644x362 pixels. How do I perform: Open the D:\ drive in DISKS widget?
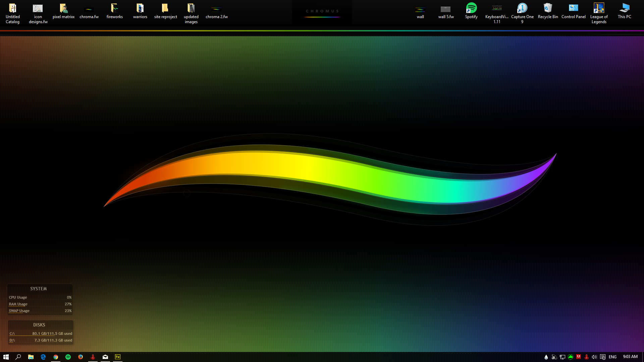(12, 340)
